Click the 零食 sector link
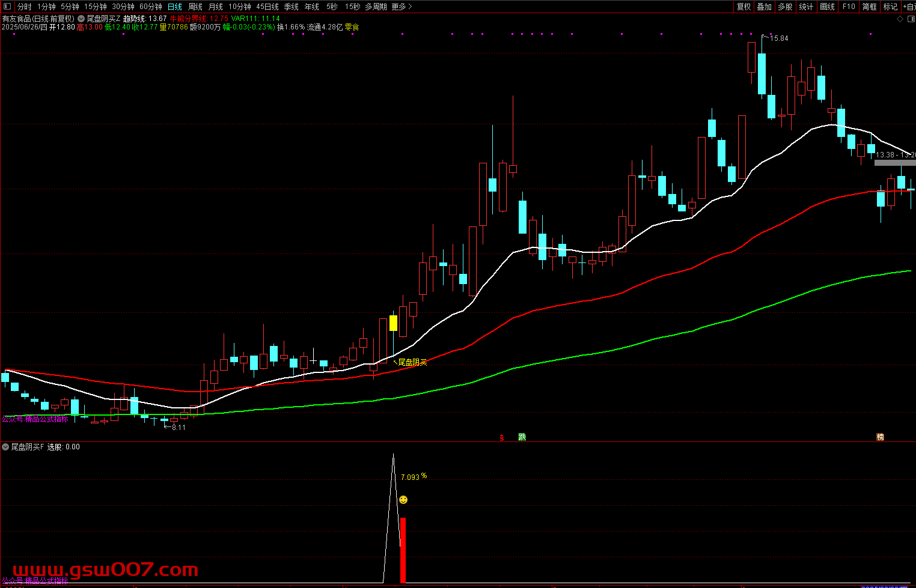 352,27
